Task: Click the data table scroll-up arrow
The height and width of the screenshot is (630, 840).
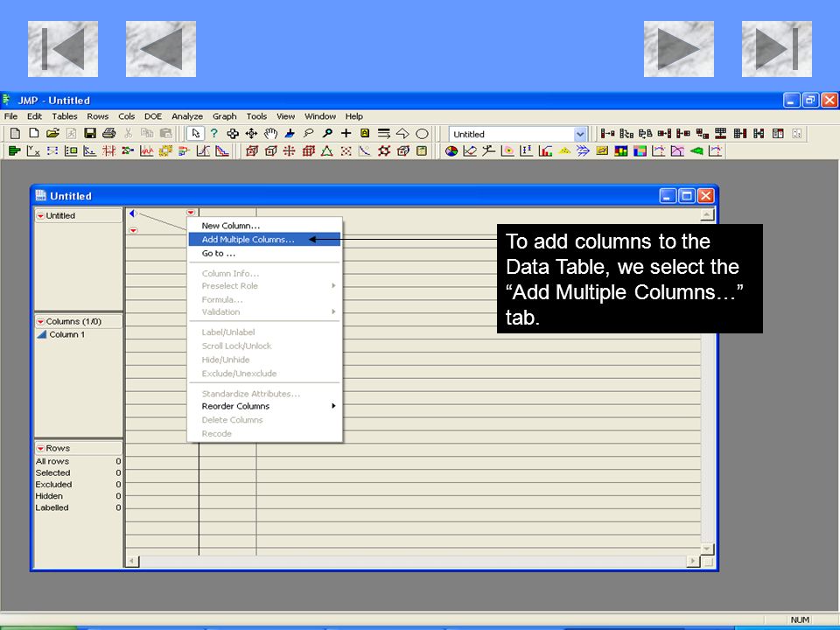Action: coord(707,215)
